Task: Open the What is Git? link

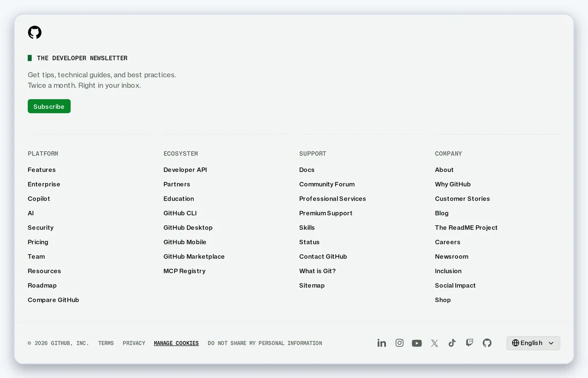Action: click(318, 271)
